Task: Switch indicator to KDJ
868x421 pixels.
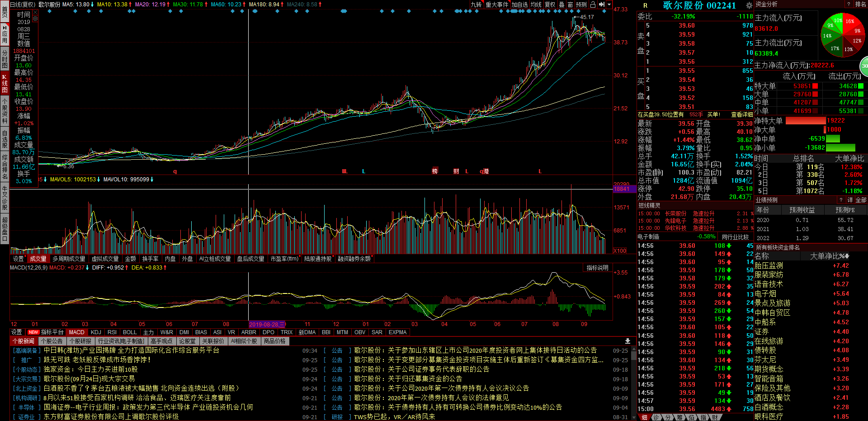Action: coord(96,332)
